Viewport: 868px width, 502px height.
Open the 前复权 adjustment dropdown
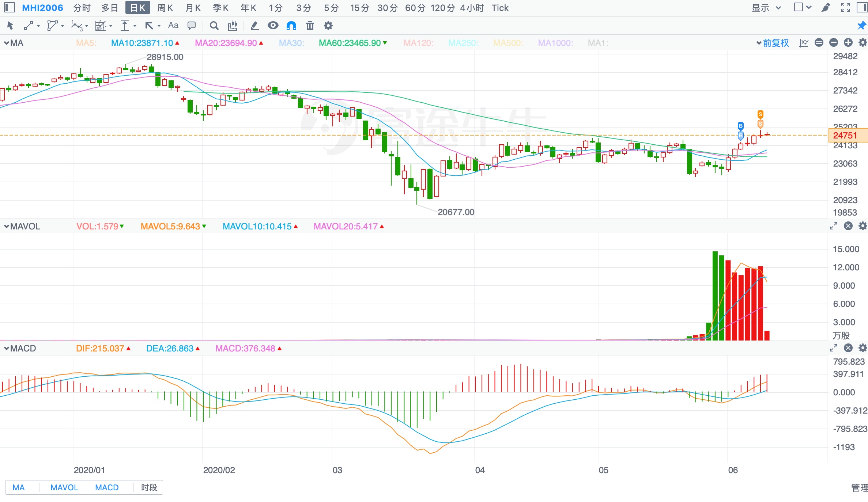click(x=773, y=43)
